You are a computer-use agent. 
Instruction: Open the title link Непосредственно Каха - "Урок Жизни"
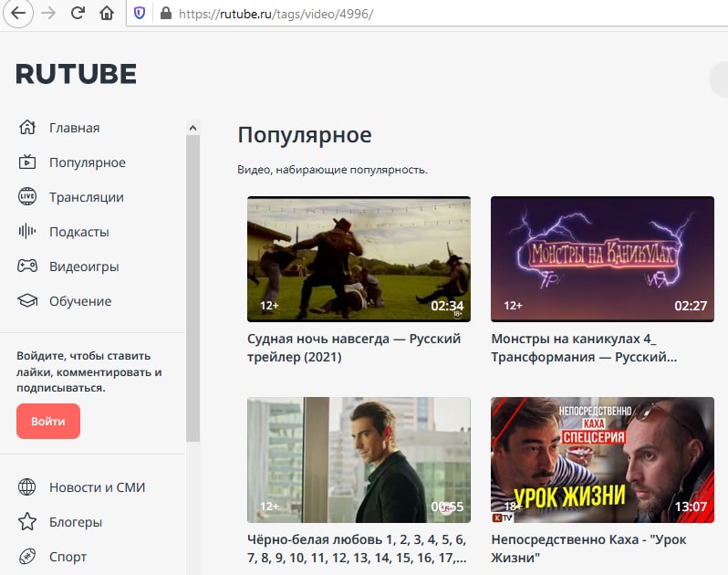pyautogui.click(x=588, y=549)
